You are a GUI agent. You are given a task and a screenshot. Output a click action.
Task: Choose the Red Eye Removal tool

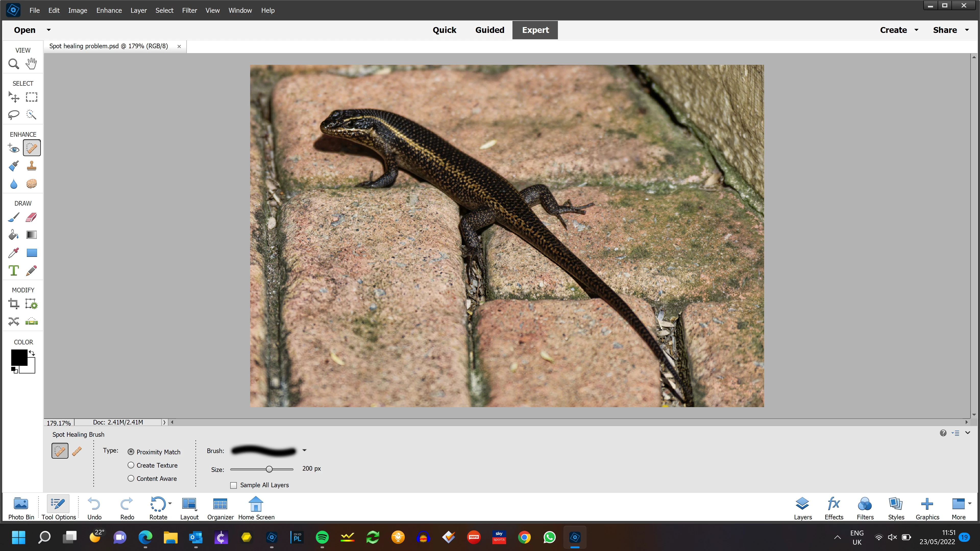[14, 148]
